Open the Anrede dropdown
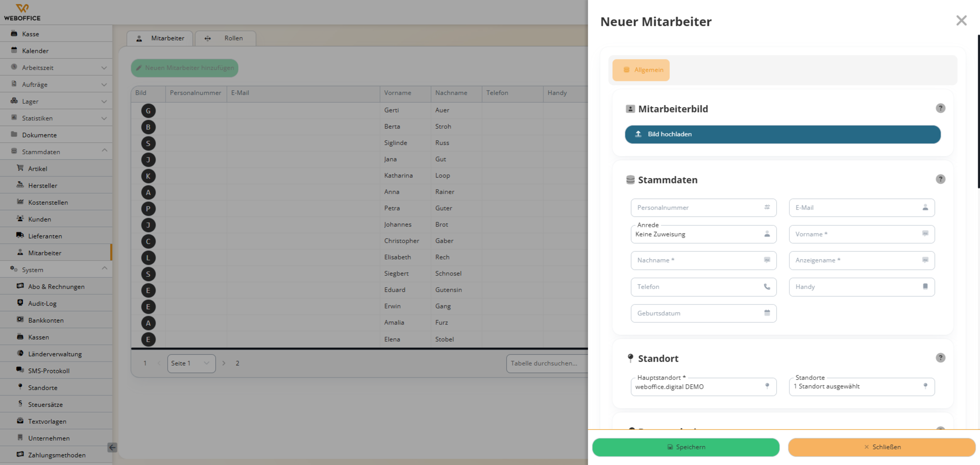 (703, 234)
